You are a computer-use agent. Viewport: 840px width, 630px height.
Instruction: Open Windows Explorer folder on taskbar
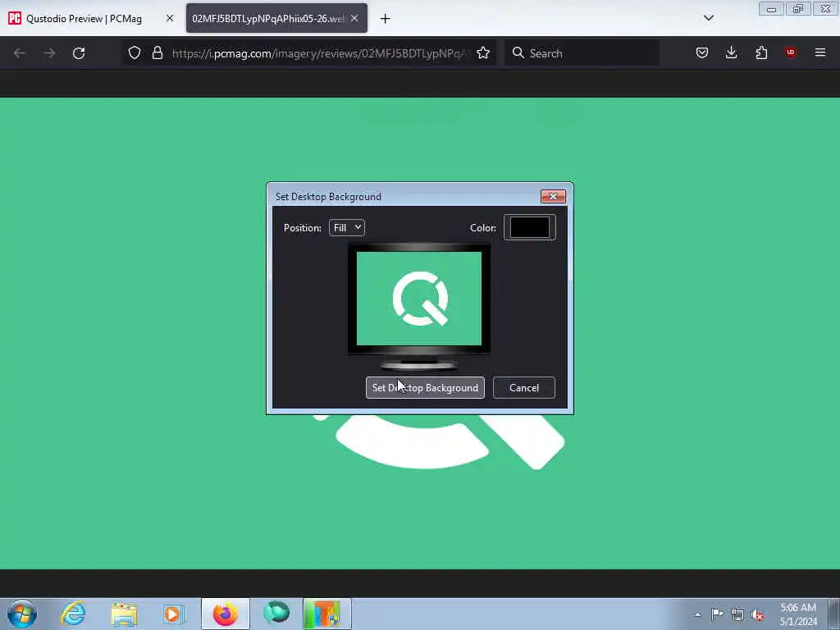coord(125,614)
